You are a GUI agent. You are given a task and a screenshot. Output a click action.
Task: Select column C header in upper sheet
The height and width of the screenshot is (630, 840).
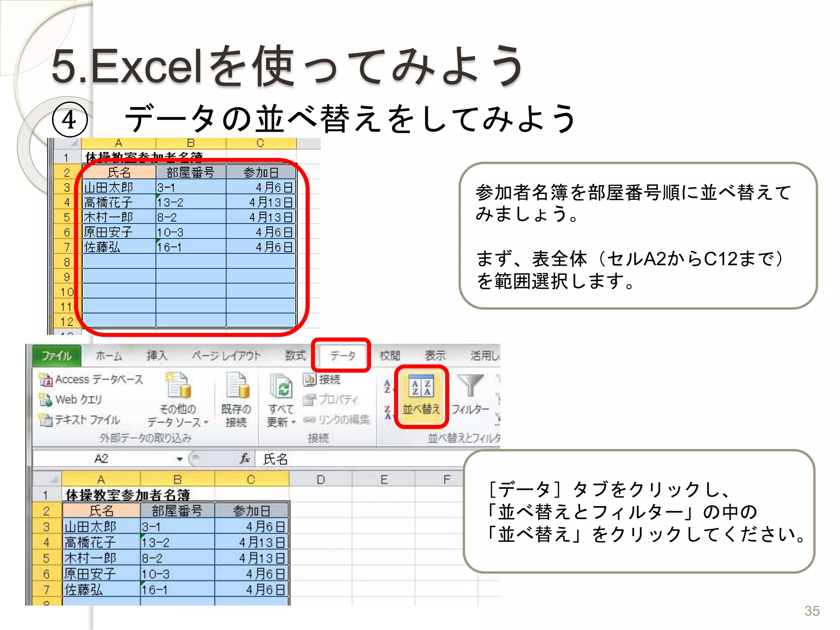[x=260, y=143]
